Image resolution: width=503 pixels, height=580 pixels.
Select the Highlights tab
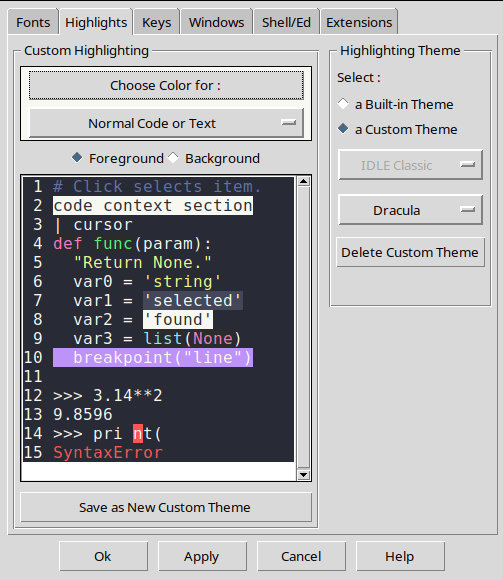click(96, 22)
